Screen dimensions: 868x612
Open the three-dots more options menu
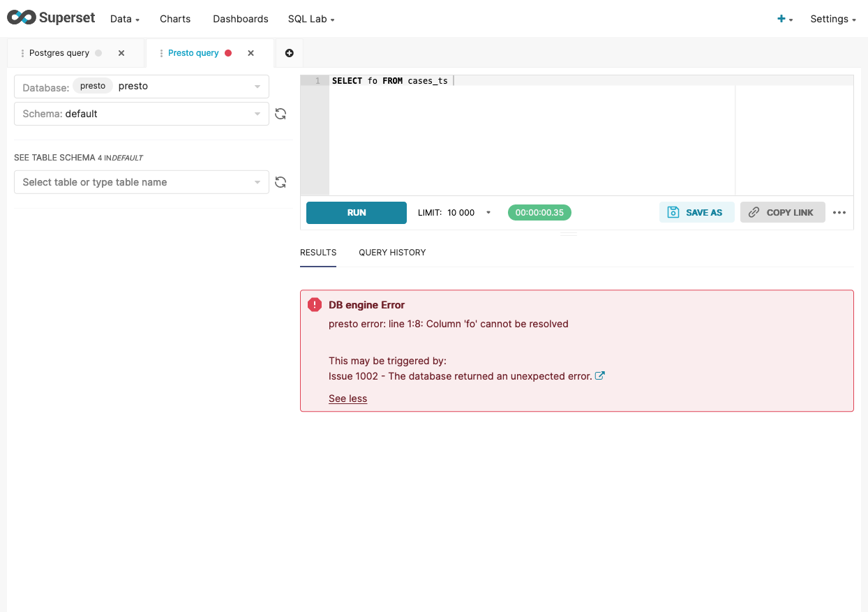pos(839,213)
